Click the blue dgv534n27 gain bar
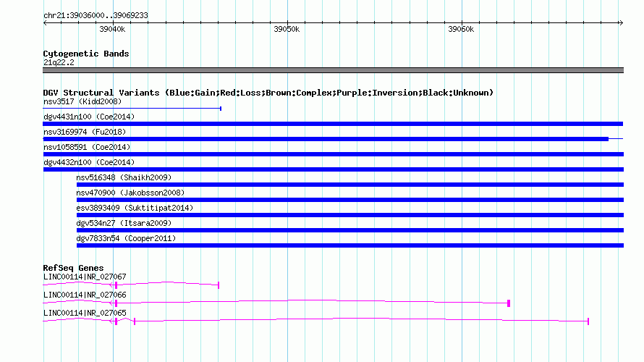This screenshot has height=362, width=644. point(350,230)
